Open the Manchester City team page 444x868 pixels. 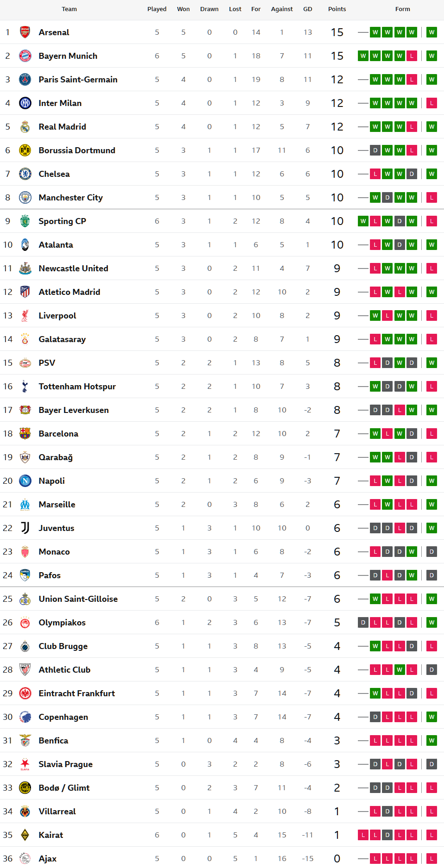[70, 198]
